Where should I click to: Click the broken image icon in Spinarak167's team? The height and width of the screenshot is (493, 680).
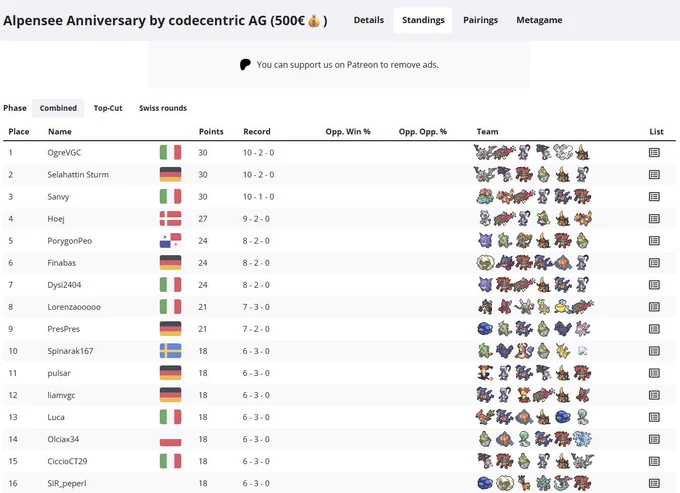[x=582, y=351]
